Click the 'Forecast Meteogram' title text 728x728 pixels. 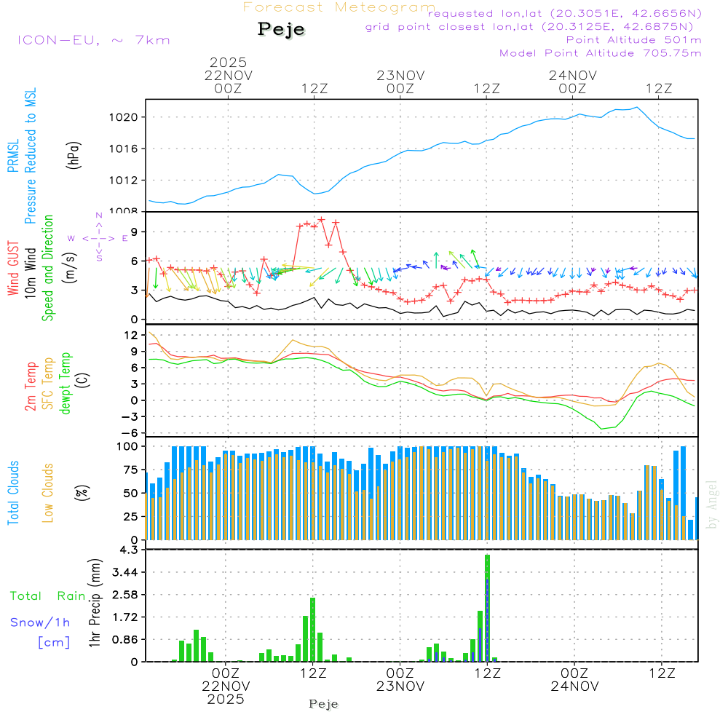point(339,7)
